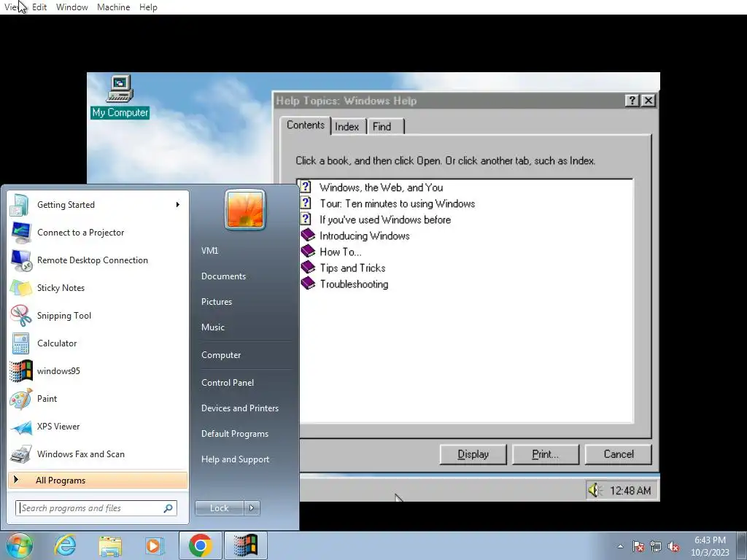Open the Machine menu

point(113,7)
